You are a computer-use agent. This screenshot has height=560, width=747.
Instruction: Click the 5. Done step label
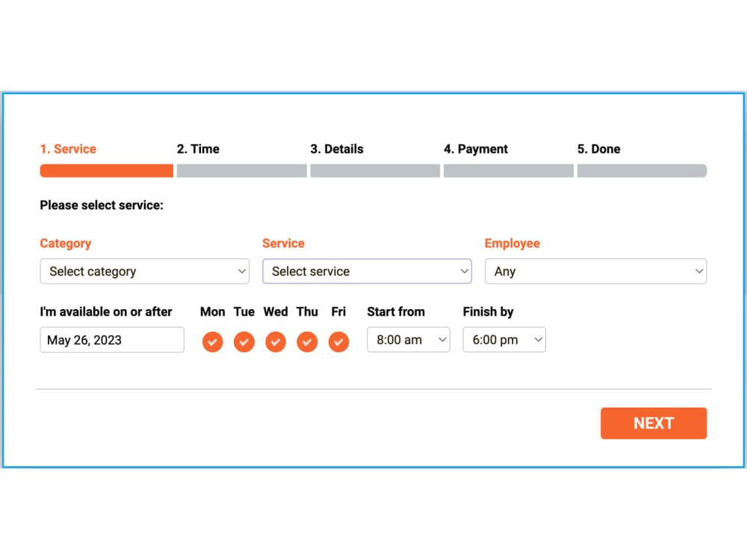pyautogui.click(x=599, y=149)
